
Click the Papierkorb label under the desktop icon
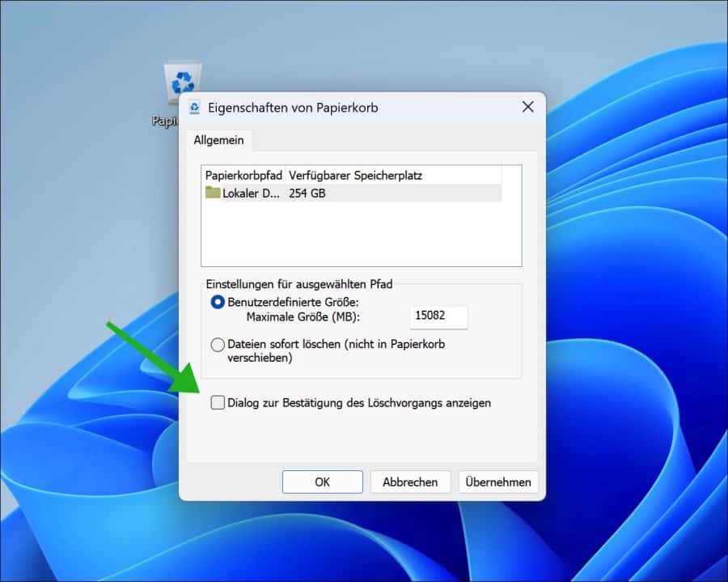pyautogui.click(x=167, y=121)
